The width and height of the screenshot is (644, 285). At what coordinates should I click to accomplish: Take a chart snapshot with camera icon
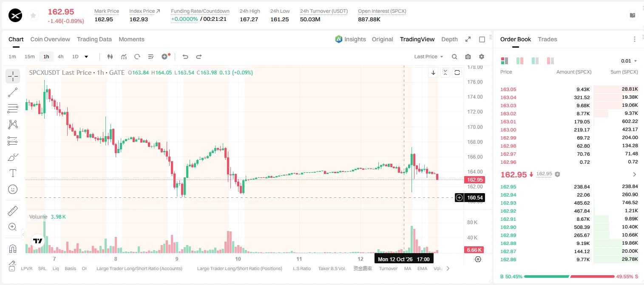click(x=468, y=57)
